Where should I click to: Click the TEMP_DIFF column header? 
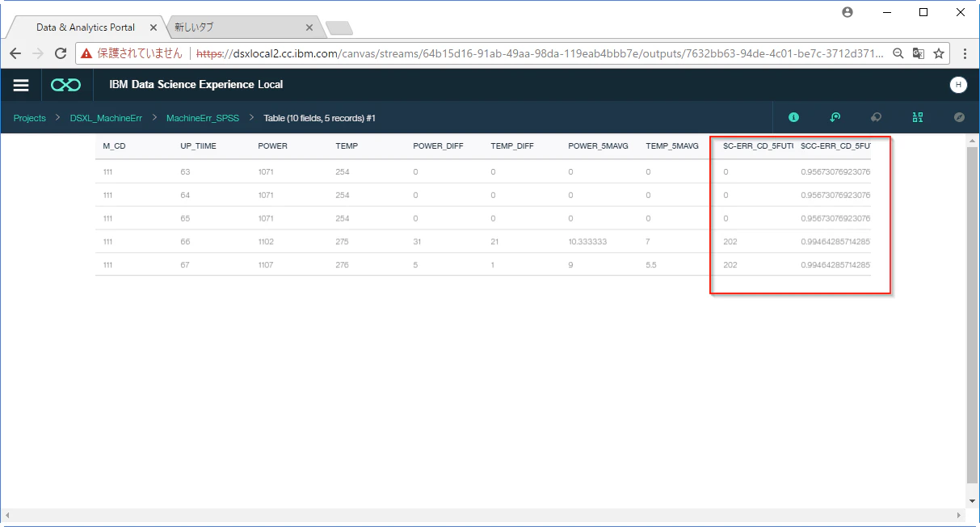(512, 146)
